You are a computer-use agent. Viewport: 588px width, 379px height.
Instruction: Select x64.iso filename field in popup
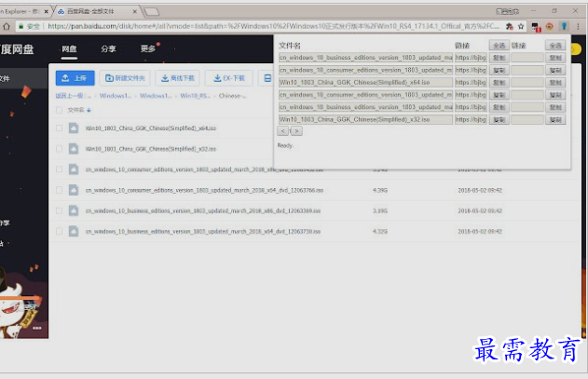(365, 83)
